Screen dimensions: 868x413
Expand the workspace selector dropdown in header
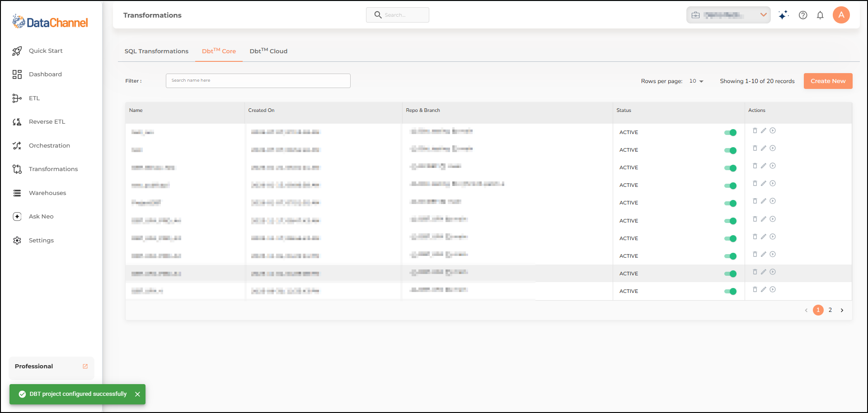[x=728, y=15]
